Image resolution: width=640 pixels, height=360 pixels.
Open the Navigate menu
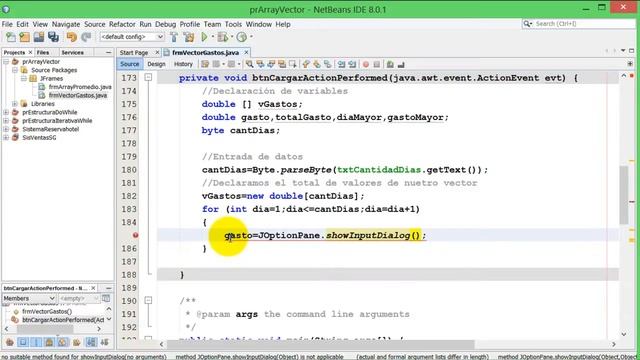66,24
